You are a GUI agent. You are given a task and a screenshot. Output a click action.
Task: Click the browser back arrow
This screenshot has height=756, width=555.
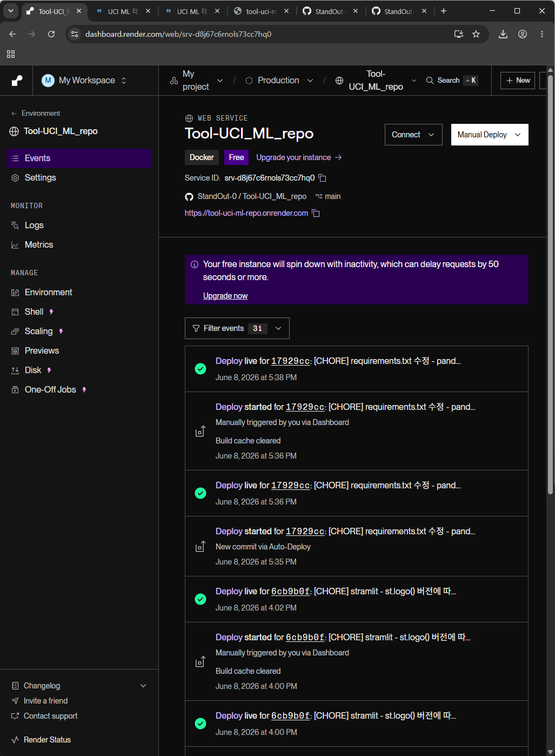click(x=12, y=34)
